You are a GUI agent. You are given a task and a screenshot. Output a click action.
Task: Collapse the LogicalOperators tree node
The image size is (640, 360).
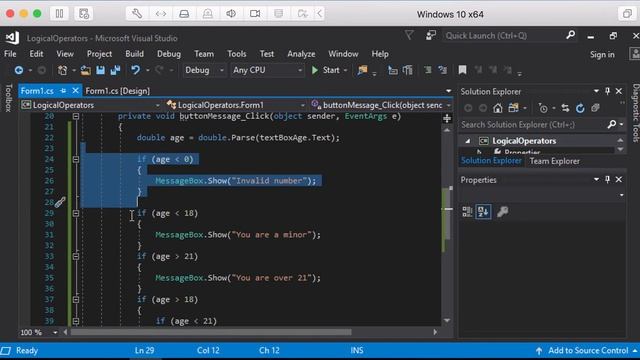click(468, 141)
